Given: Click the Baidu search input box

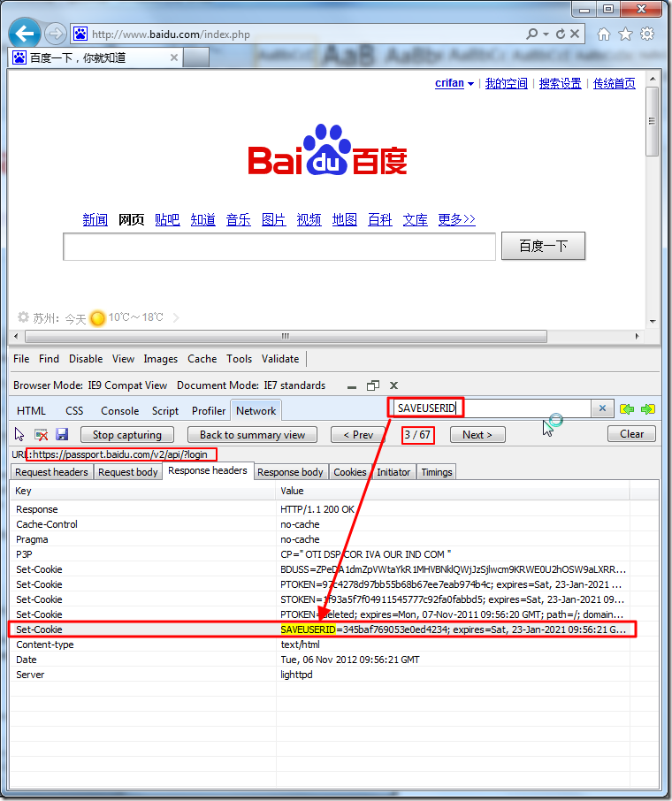Looking at the screenshot, I should point(279,247).
